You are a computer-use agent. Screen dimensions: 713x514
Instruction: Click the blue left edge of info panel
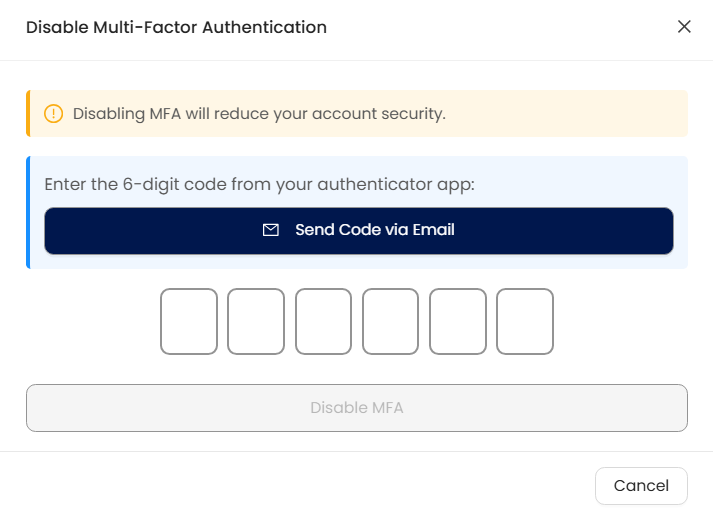(x=28, y=212)
